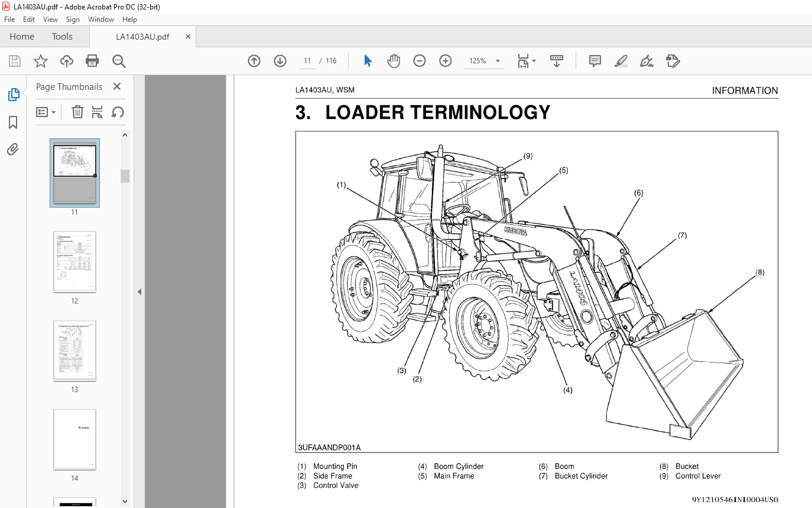Bookmark the file with the star icon

coord(40,61)
